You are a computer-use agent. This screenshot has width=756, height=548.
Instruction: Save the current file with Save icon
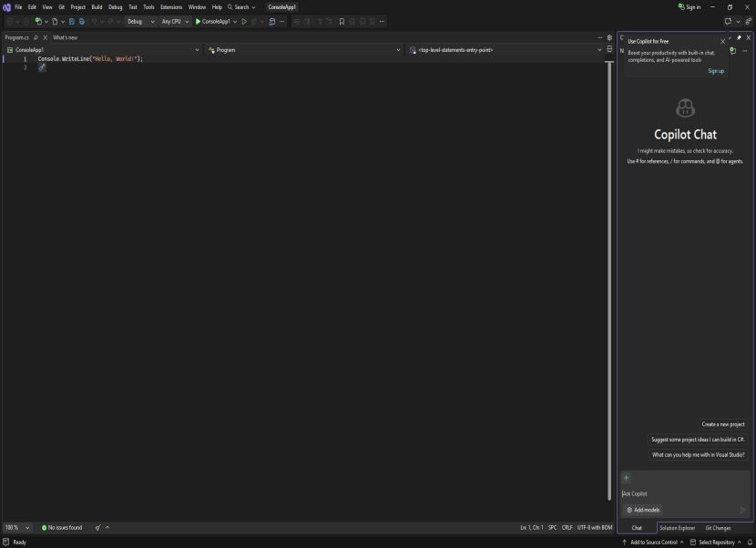tap(71, 21)
